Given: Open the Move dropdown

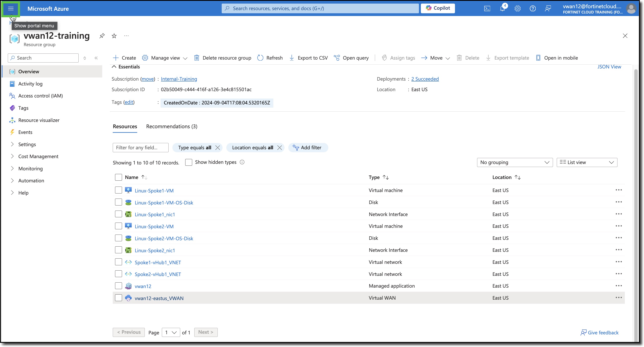Looking at the screenshot, I should 436,58.
